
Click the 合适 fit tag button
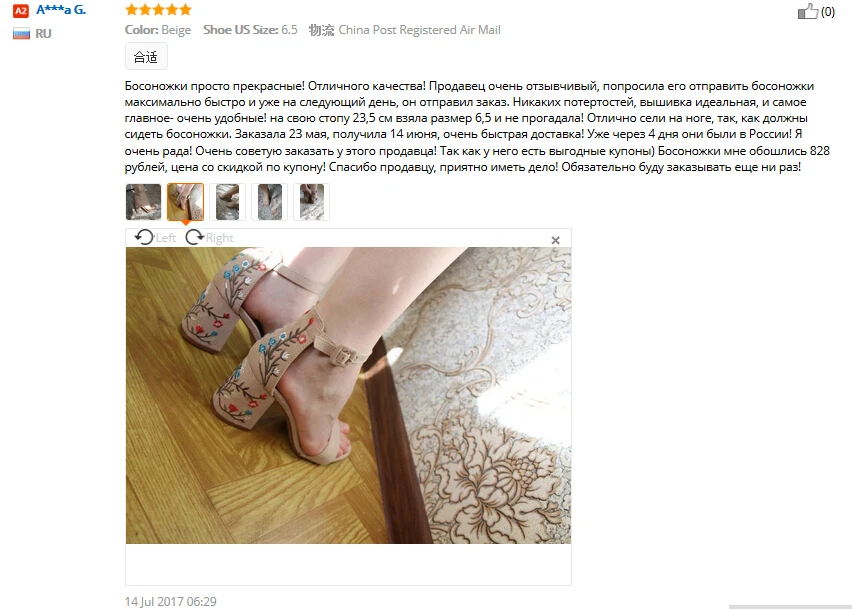(146, 57)
